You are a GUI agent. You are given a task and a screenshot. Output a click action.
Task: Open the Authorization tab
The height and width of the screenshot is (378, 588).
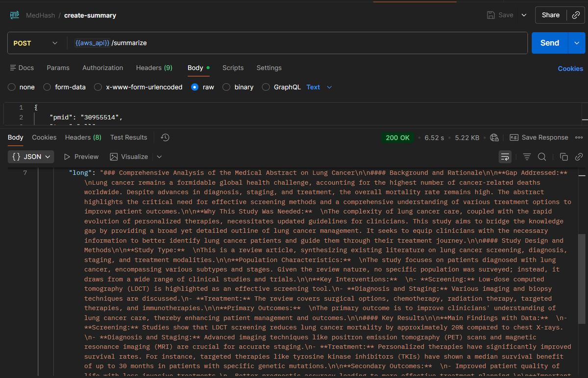pos(103,68)
